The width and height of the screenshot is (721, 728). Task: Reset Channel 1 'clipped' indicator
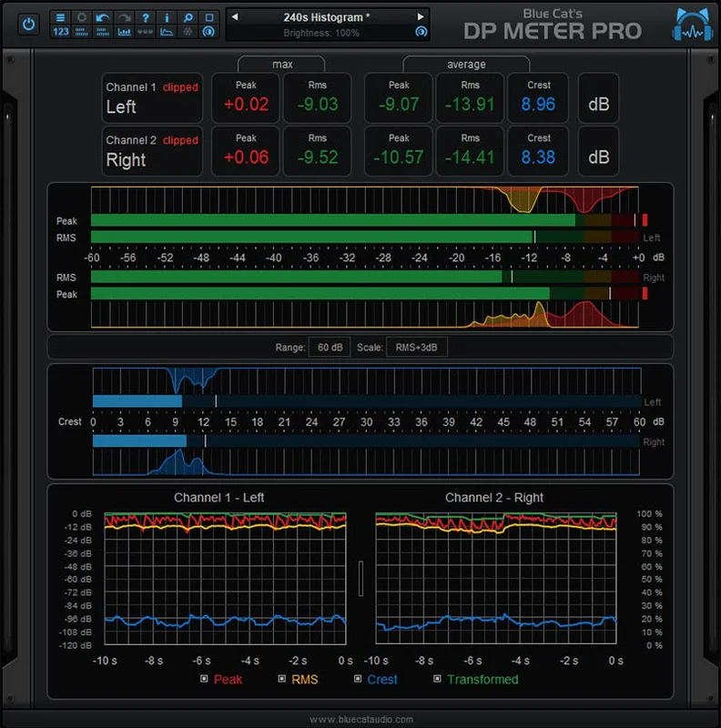(180, 87)
